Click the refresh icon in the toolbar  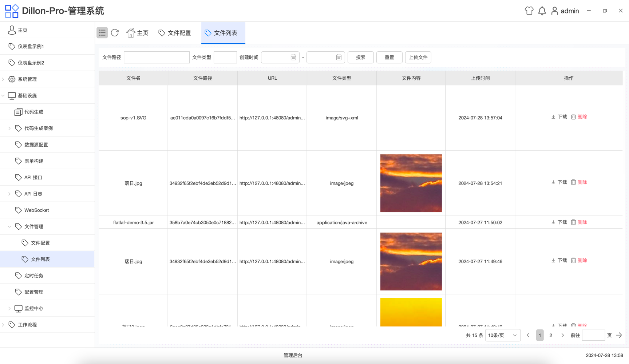[115, 33]
